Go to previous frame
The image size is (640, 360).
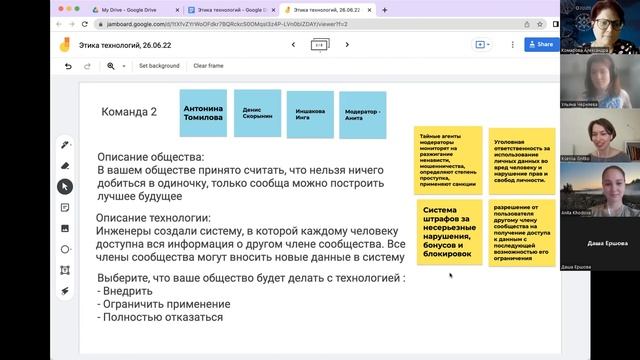click(x=293, y=44)
